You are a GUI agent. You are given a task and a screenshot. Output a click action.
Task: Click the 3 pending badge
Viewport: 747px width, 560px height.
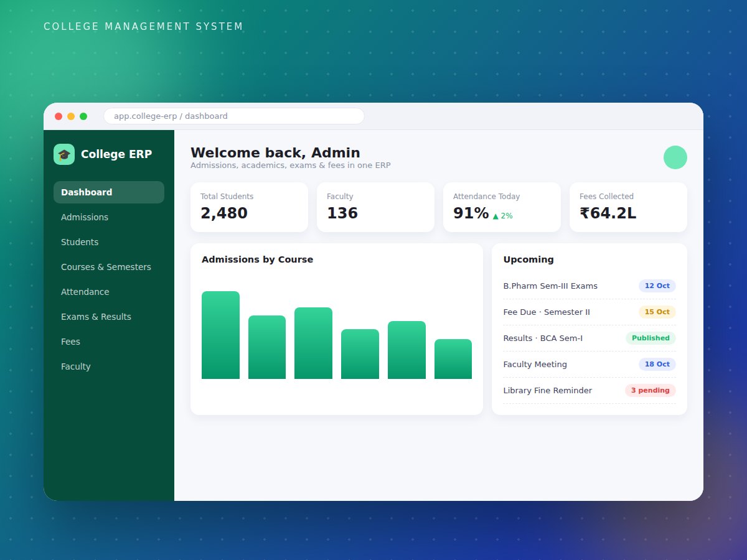(650, 391)
